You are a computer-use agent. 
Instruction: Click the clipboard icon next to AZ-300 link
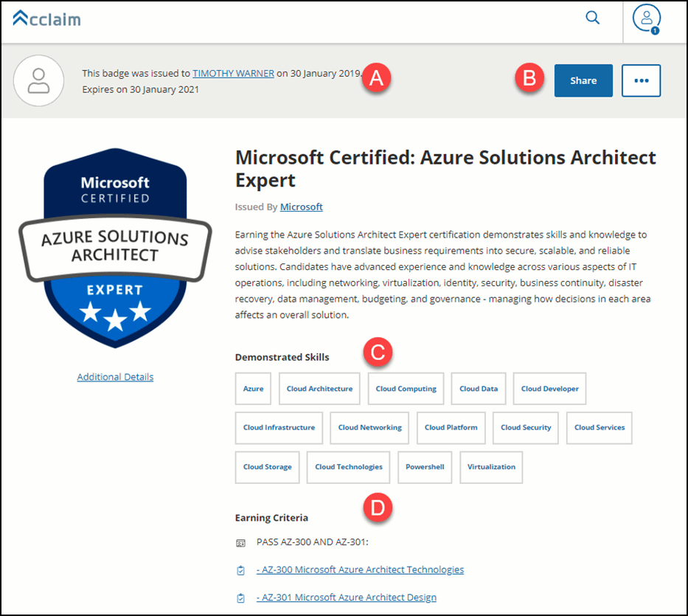tap(240, 570)
